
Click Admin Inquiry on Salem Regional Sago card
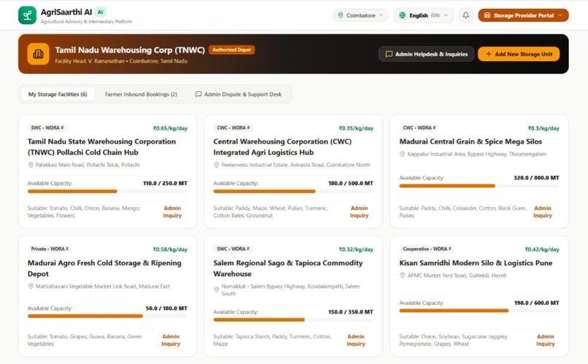355,340
